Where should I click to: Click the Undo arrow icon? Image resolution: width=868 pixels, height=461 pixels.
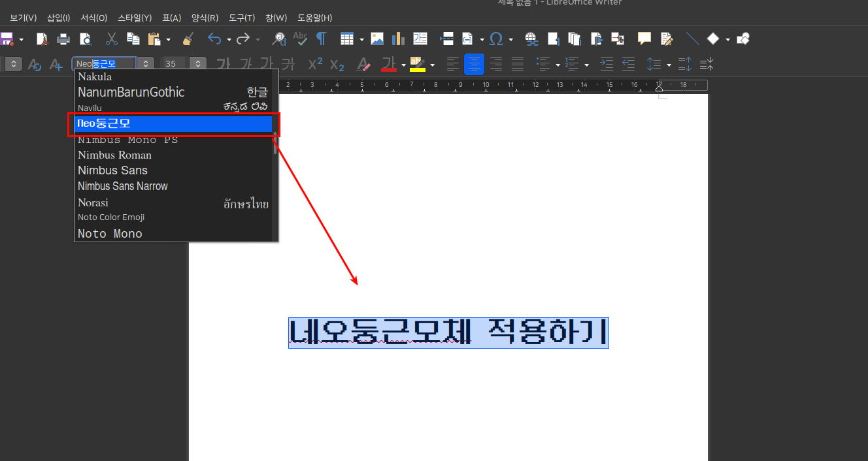(x=214, y=39)
